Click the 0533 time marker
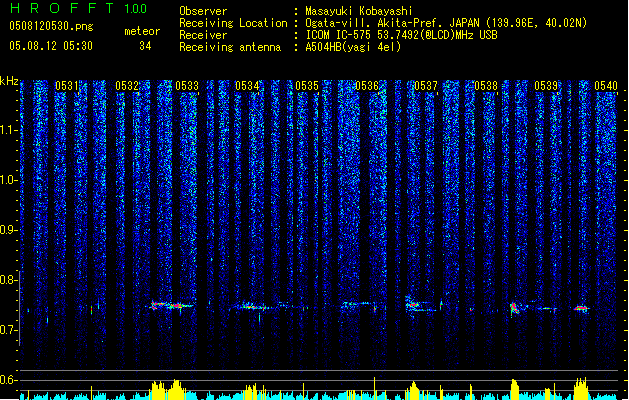629x400 pixels. point(187,86)
